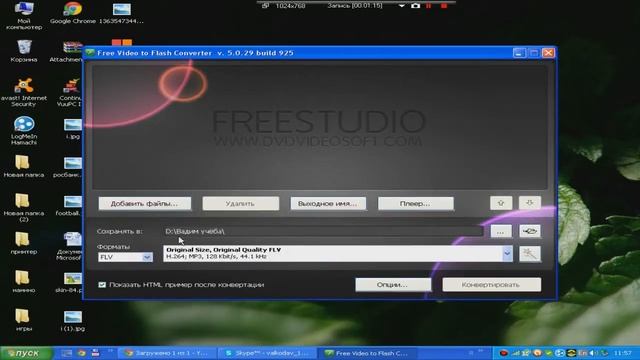The width and height of the screenshot is (640, 360).
Task: Expand the Original Size preset dropdown arrow
Action: (507, 253)
